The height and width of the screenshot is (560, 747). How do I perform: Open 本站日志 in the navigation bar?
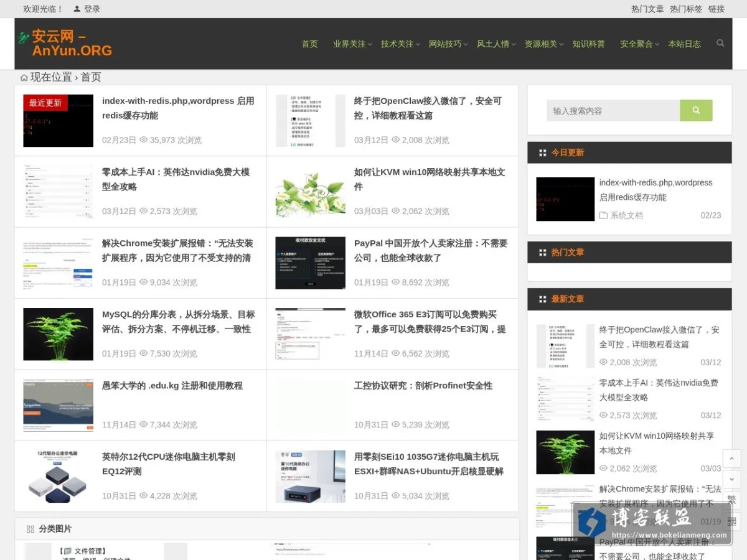pyautogui.click(x=684, y=44)
